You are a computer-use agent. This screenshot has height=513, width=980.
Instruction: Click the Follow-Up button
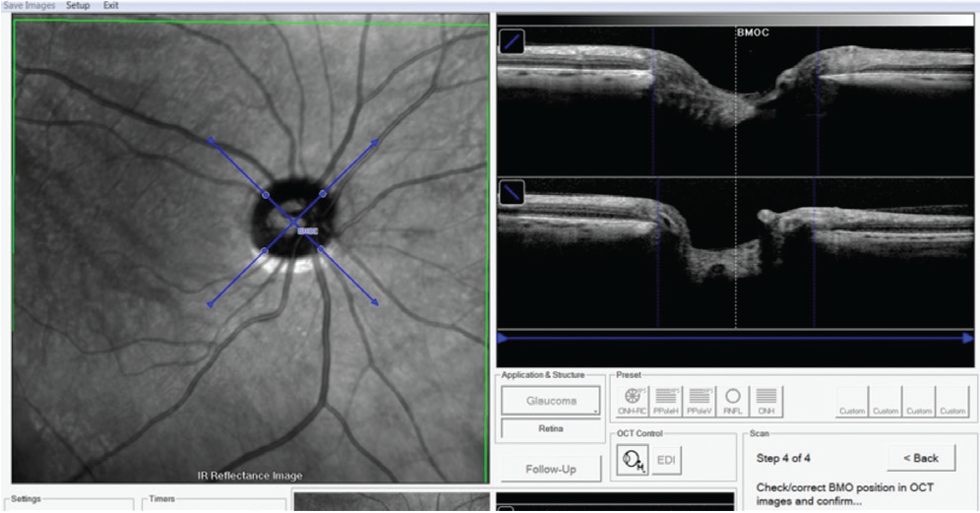(x=551, y=469)
